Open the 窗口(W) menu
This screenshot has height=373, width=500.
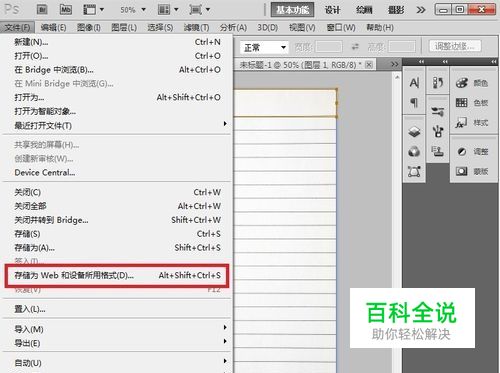pyautogui.click(x=341, y=27)
